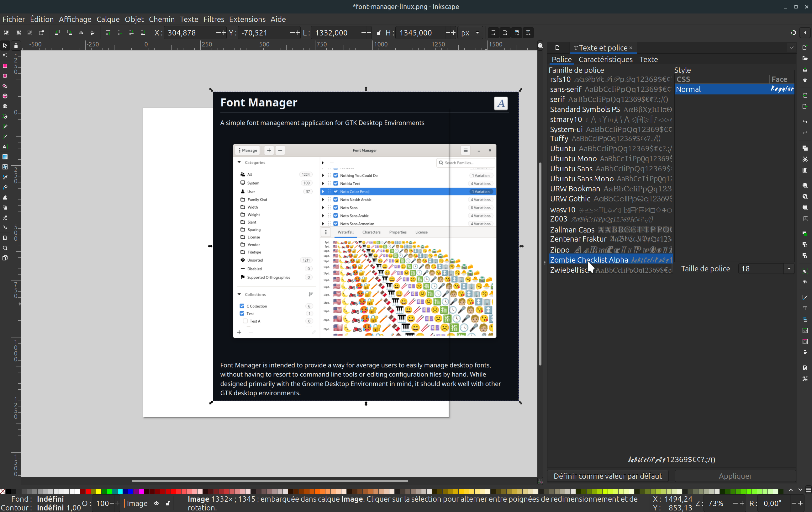Choose the Color dropper tool
This screenshot has height=512, width=812.
click(5, 177)
